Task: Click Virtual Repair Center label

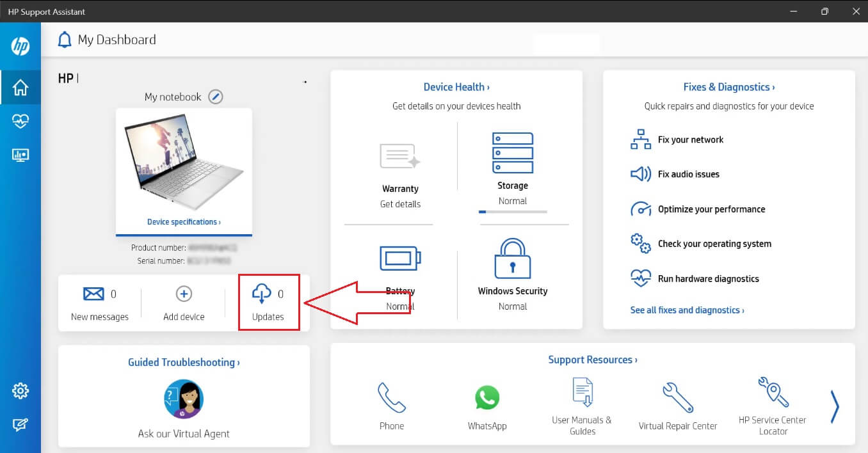Action: click(678, 426)
